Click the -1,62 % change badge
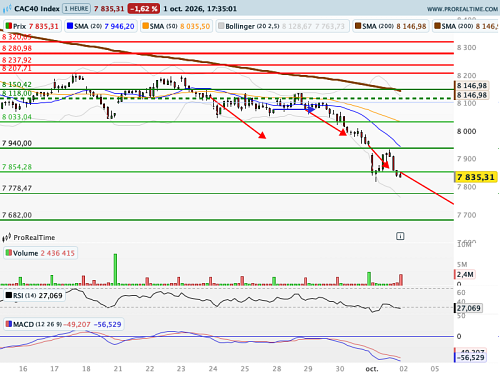Image resolution: width=500 pixels, height=375 pixels. [144, 9]
